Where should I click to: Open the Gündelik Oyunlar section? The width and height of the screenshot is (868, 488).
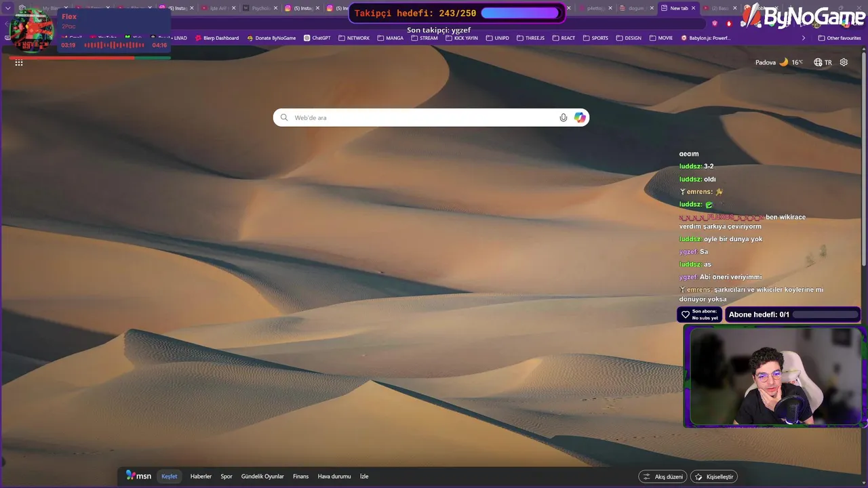coord(262,476)
